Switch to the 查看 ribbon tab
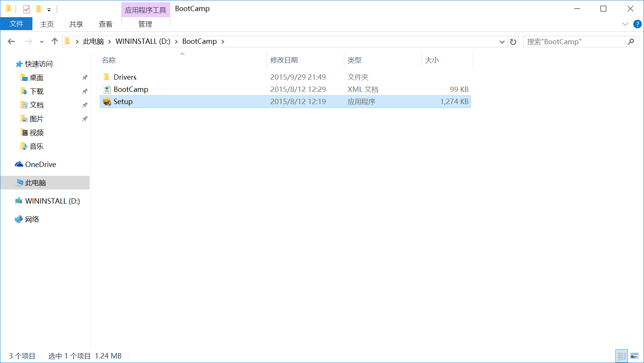 105,24
